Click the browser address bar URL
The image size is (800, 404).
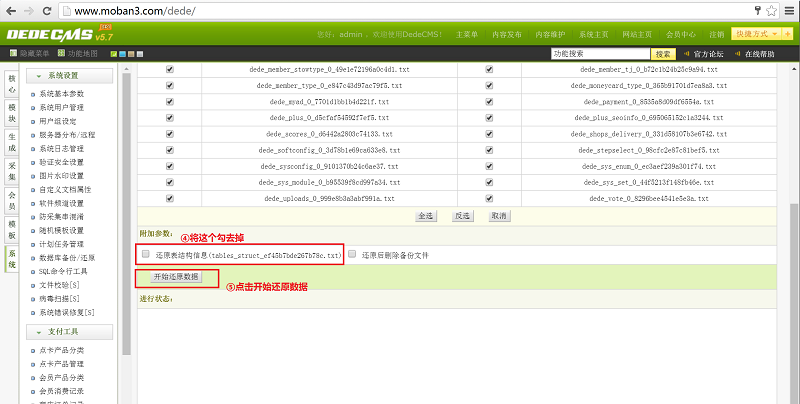(x=135, y=11)
